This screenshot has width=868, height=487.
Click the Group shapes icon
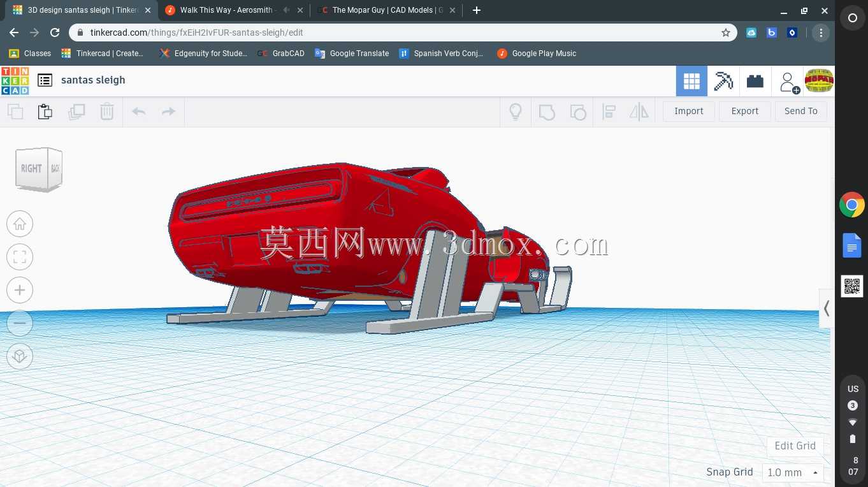click(547, 112)
